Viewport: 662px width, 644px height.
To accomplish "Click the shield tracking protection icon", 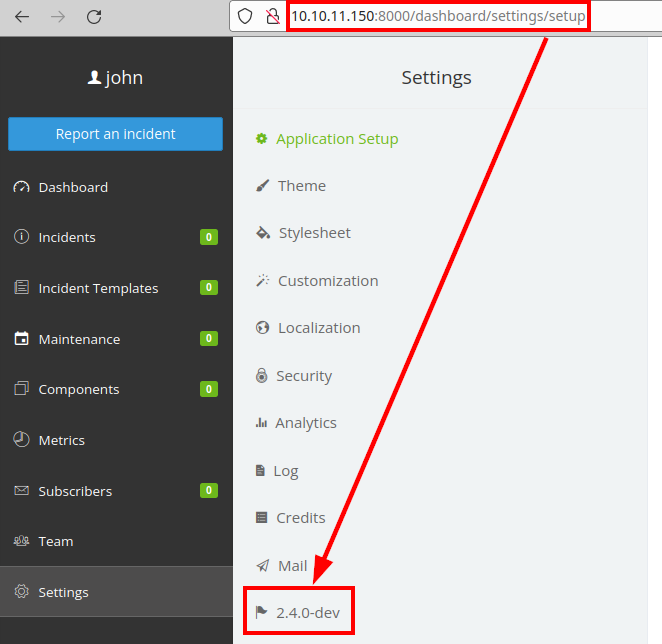I will point(245,16).
